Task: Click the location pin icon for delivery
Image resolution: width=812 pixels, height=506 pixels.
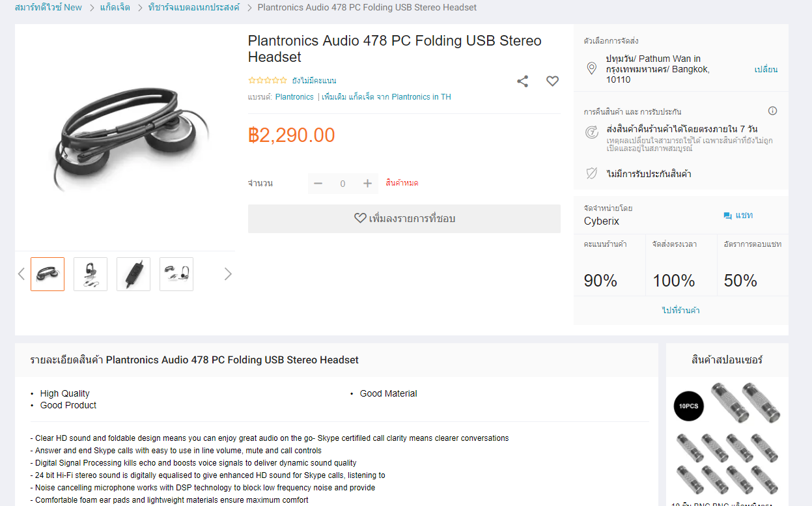Action: click(591, 68)
